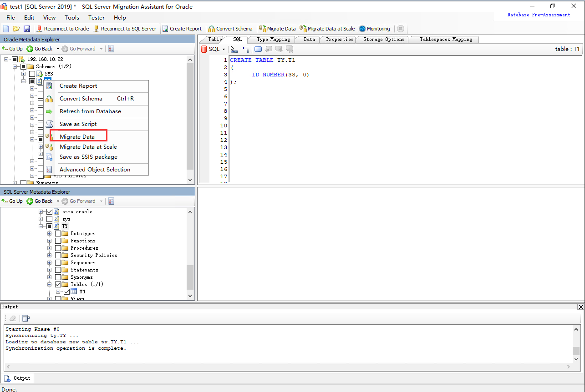Collapse the Schemas (1/2) node
The height and width of the screenshot is (392, 585).
tap(15, 66)
